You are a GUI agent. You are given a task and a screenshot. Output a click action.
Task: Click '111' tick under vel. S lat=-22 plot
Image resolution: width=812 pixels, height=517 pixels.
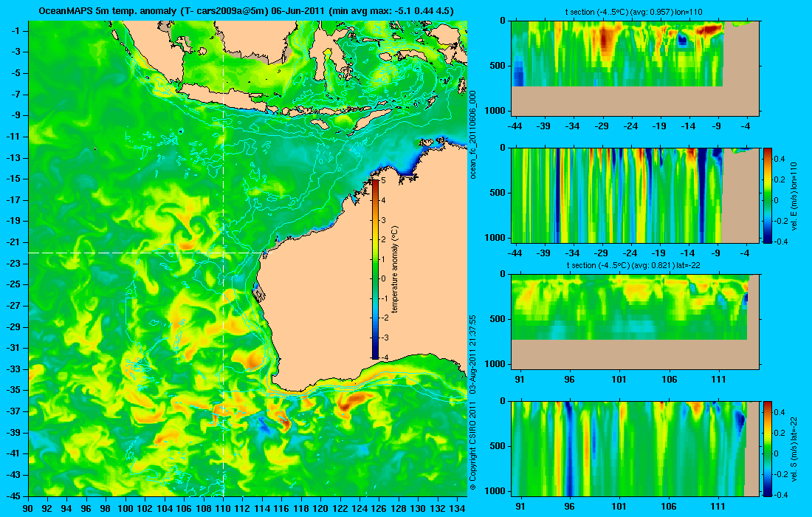[718, 507]
